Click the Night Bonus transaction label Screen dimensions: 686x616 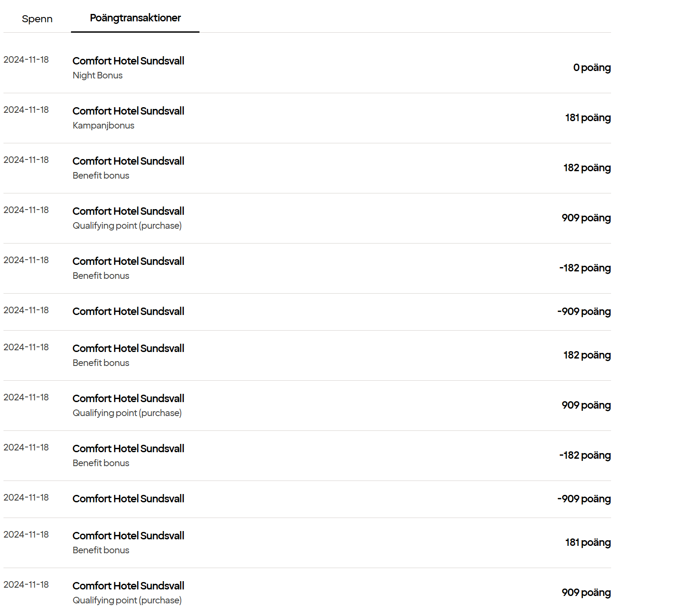tap(98, 75)
